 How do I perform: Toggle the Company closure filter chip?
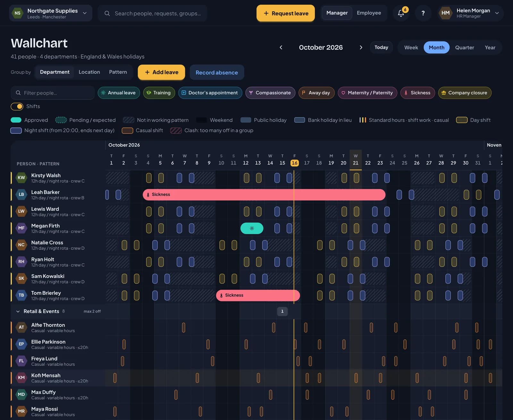point(465,93)
